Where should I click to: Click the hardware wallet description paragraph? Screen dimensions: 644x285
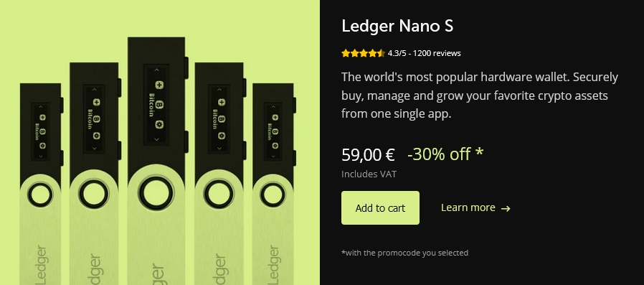[480, 95]
